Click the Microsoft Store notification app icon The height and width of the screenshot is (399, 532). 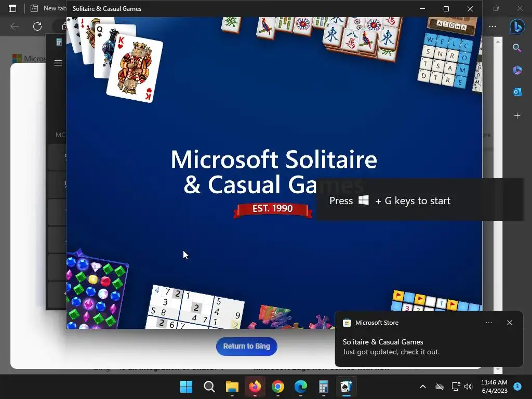coord(347,323)
